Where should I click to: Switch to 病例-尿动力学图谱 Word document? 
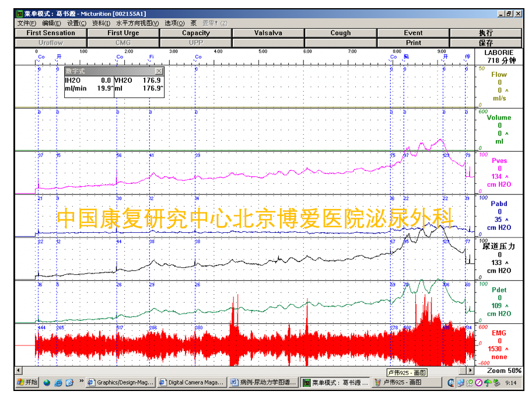point(264,382)
